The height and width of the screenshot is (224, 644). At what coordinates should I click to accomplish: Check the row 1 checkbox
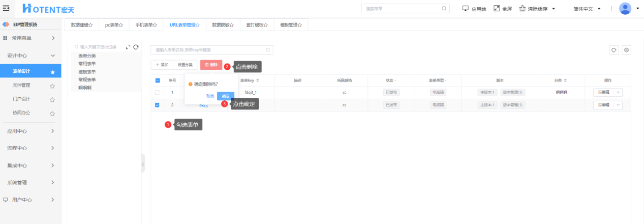(157, 92)
